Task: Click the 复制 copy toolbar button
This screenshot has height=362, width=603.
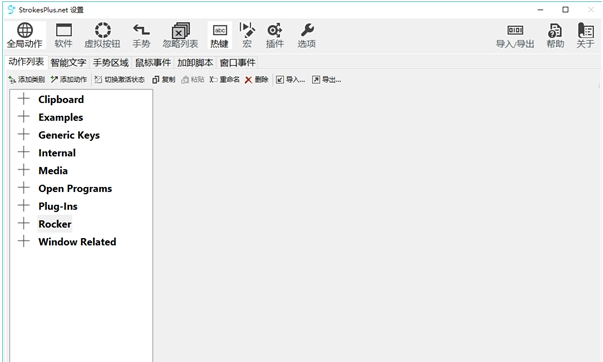Action: [164, 80]
